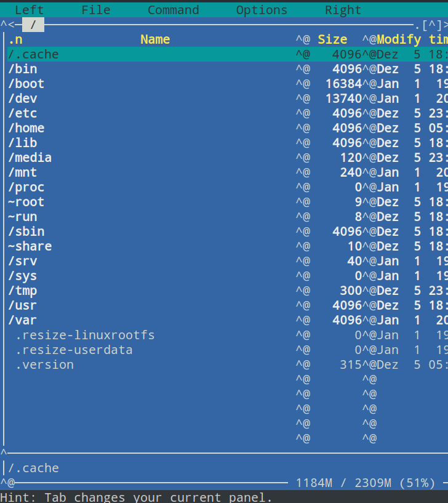The width and height of the screenshot is (448, 503).
Task: Select the .resize-userdata file
Action: pyautogui.click(x=74, y=350)
